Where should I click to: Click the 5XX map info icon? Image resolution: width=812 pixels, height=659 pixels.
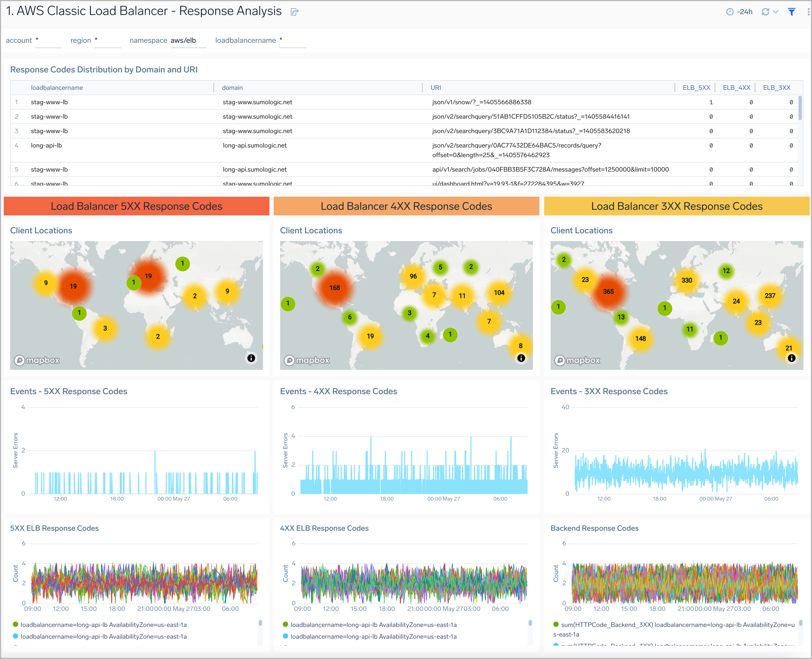pyautogui.click(x=251, y=358)
